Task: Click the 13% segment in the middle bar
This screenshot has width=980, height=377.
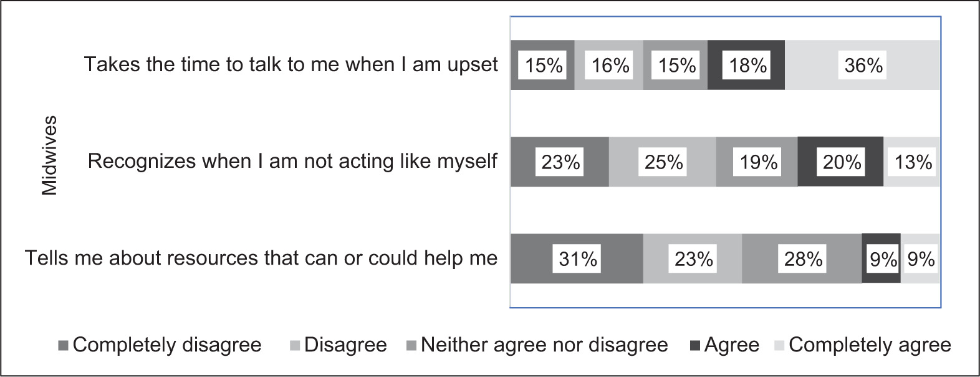Action: 912,162
